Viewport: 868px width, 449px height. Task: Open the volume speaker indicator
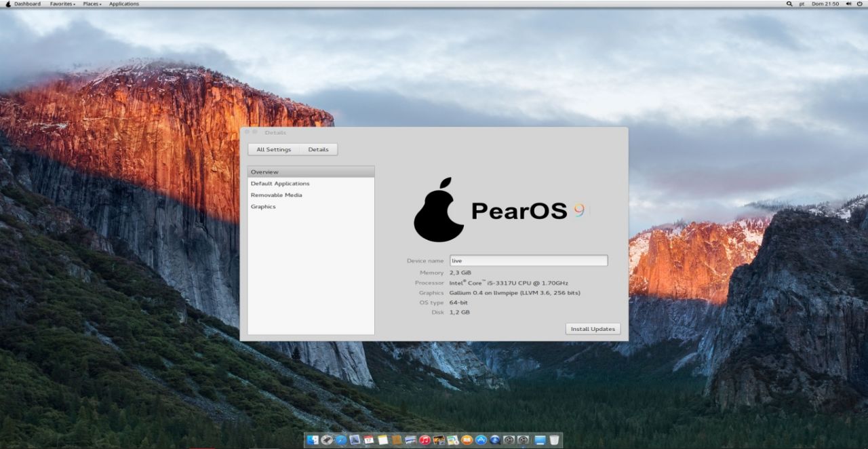pos(848,3)
